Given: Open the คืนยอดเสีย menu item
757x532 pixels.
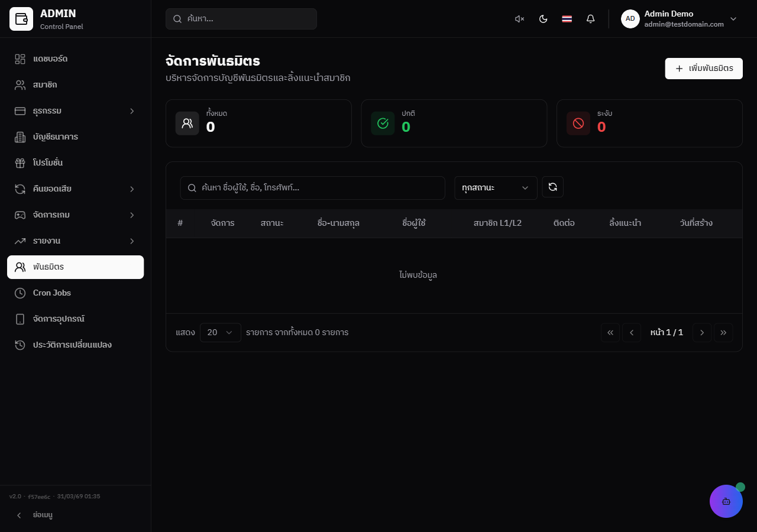Looking at the screenshot, I should click(x=75, y=189).
